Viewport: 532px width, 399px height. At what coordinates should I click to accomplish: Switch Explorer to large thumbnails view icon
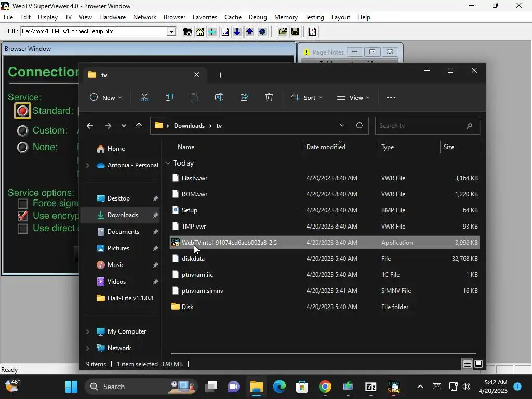[x=478, y=364]
